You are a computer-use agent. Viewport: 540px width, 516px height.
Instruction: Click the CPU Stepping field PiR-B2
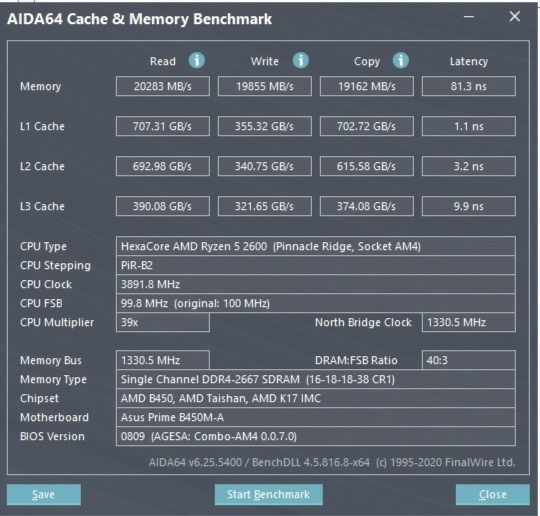[x=316, y=265]
